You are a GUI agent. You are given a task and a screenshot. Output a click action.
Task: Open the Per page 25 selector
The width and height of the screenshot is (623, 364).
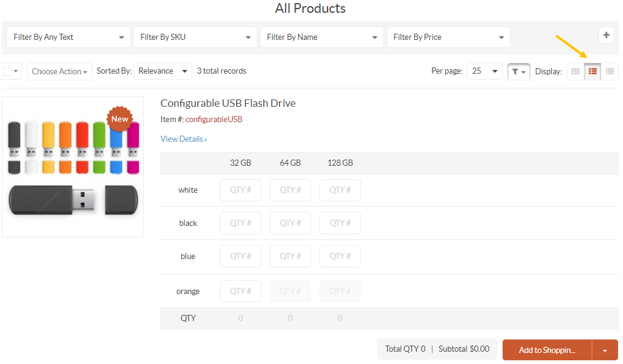click(x=484, y=71)
